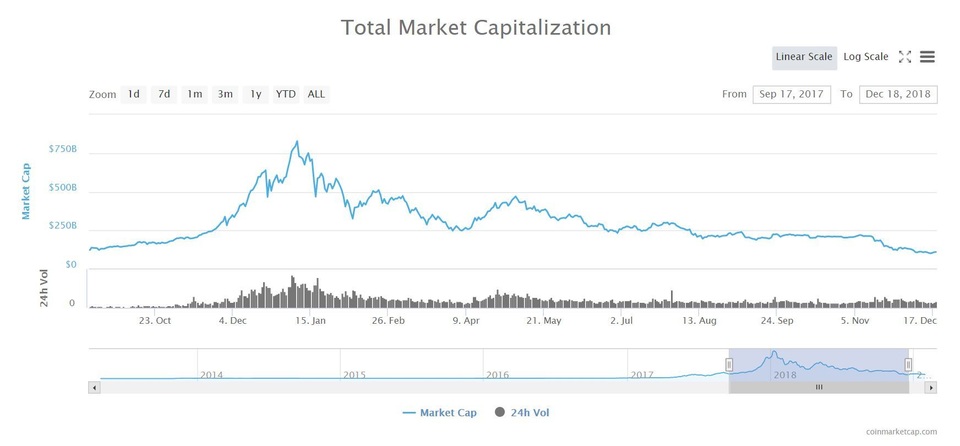The image size is (960, 446).
Task: Set zoom to 1m
Action: pyautogui.click(x=195, y=94)
